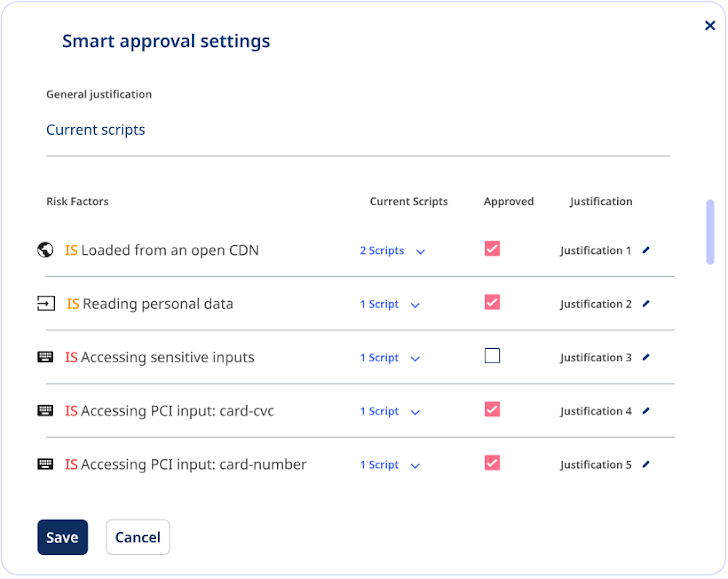
Task: Close the Smart approval settings dialog
Action: (x=710, y=26)
